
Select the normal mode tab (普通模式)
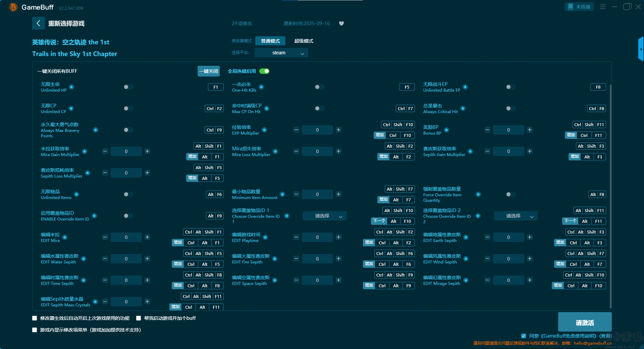270,41
